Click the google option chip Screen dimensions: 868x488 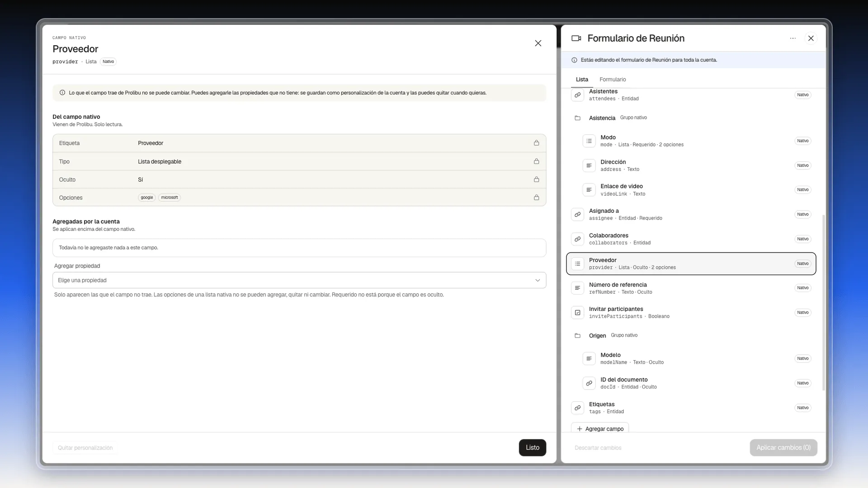pyautogui.click(x=146, y=197)
